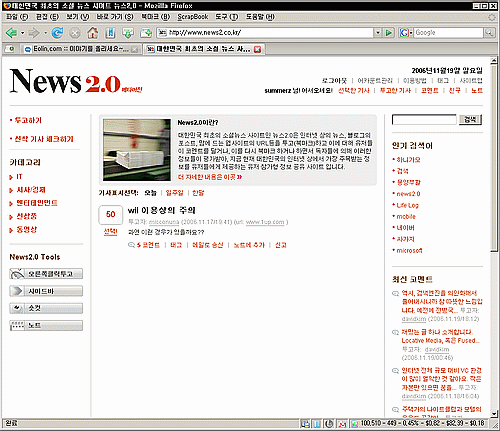Click the vote link under the 50 score box
The width and height of the screenshot is (500, 431).
110,231
